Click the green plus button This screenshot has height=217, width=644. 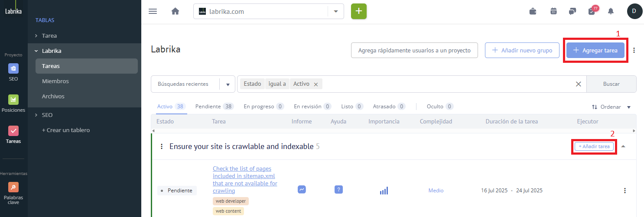click(x=359, y=11)
